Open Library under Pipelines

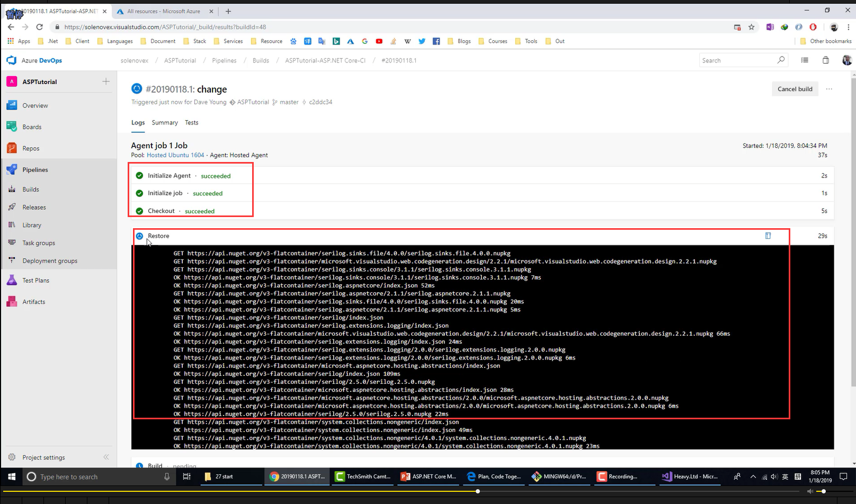[32, 225]
